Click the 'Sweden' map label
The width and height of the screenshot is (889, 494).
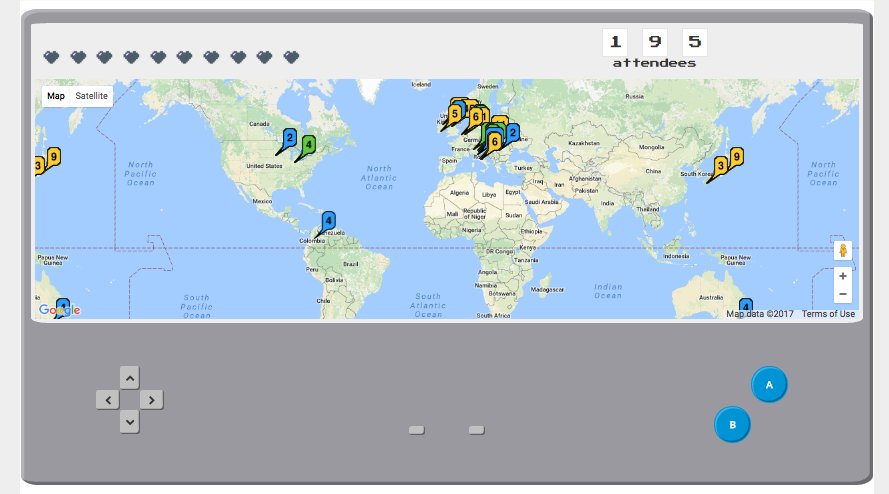pos(488,87)
